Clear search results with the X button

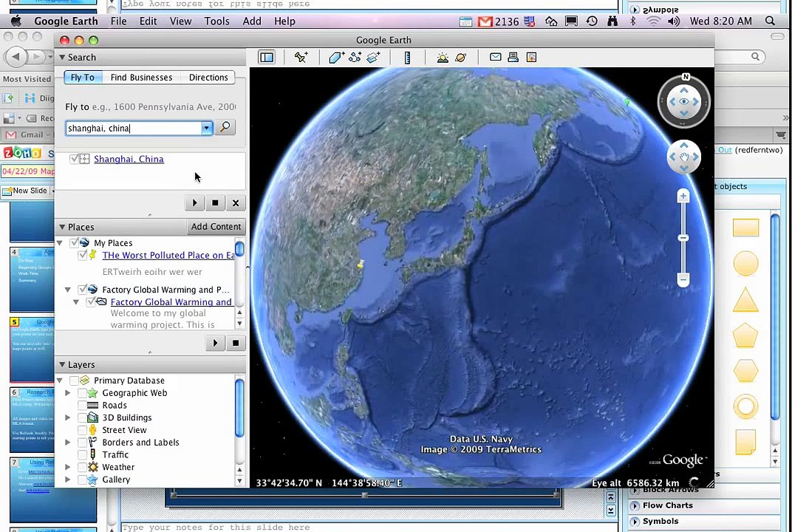(x=236, y=202)
